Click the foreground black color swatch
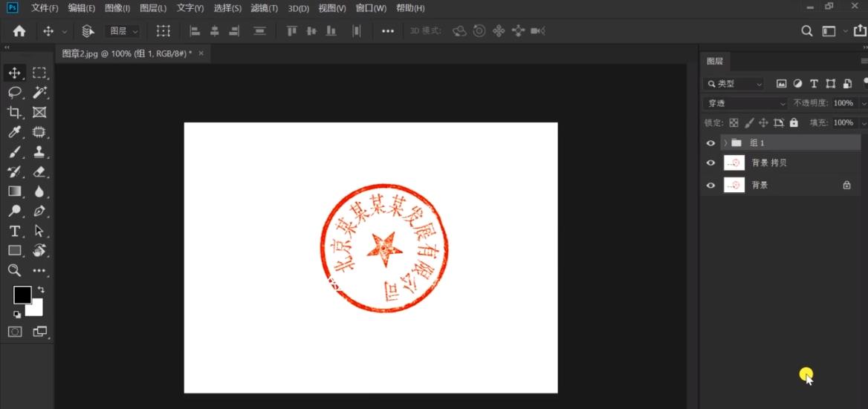Image resolution: width=868 pixels, height=409 pixels. [22, 295]
